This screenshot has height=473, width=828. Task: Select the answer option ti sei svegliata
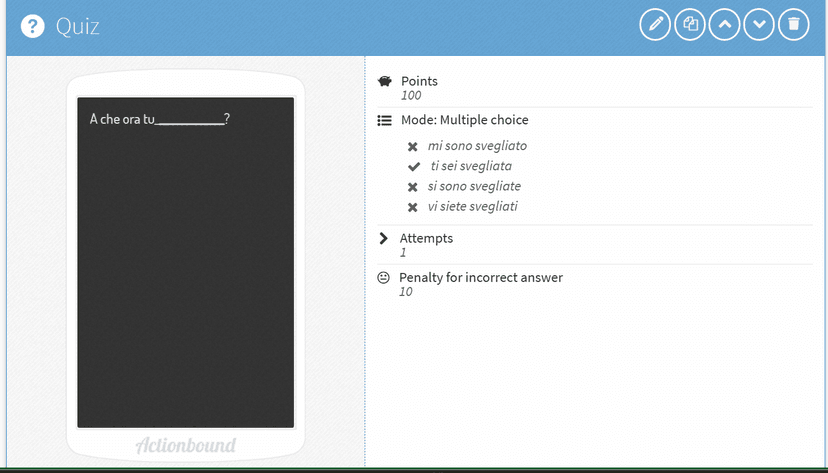tap(471, 166)
